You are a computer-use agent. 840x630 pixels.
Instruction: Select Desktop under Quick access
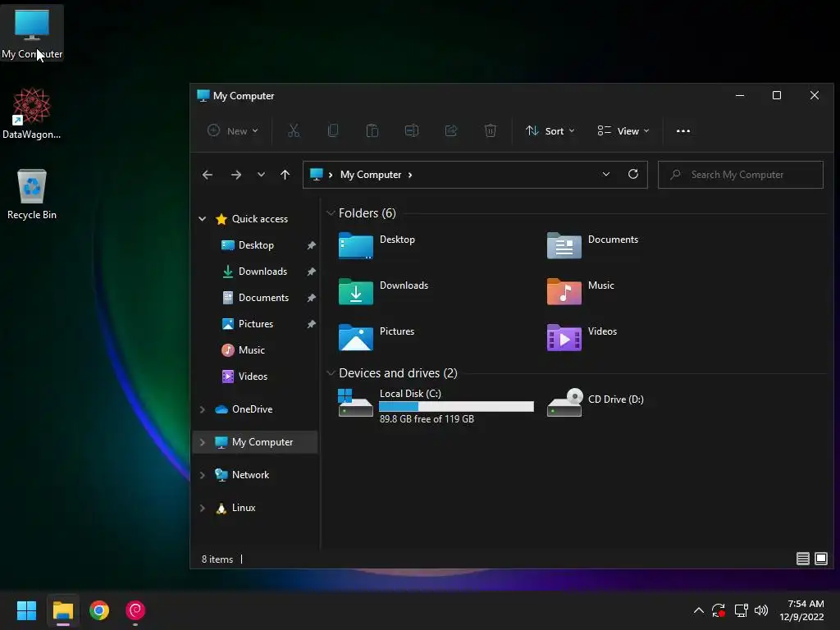pyautogui.click(x=255, y=244)
